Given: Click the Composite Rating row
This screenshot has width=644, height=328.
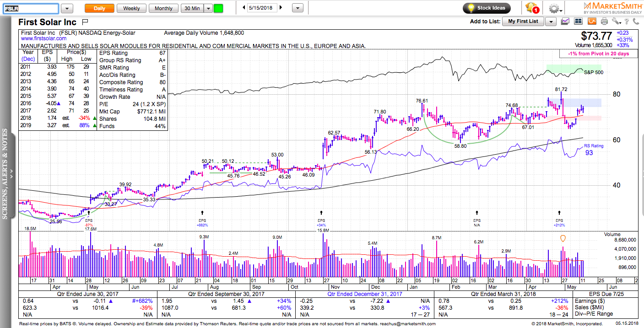Looking at the screenshot, I should [x=132, y=82].
